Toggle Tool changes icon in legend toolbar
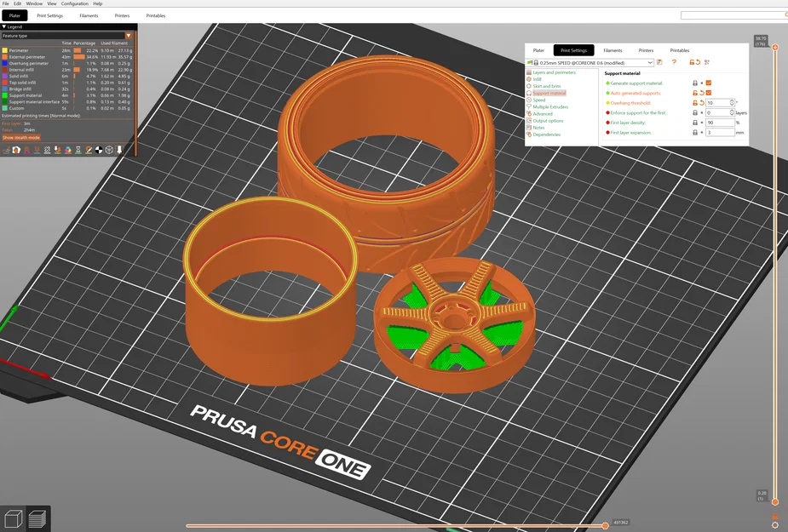The width and height of the screenshot is (788, 532). point(58,150)
